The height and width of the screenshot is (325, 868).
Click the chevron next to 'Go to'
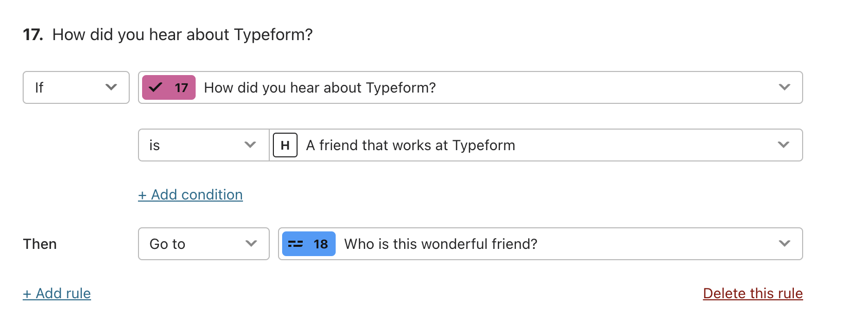pyautogui.click(x=251, y=244)
